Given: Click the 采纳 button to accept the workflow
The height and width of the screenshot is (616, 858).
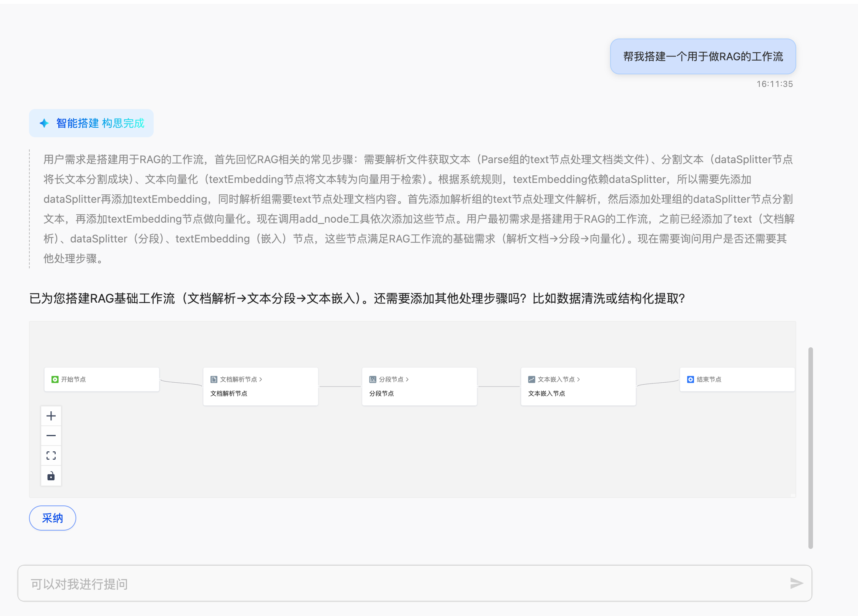Looking at the screenshot, I should coord(52,518).
